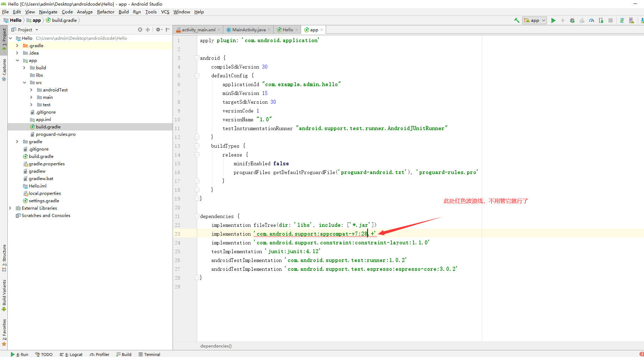Open the File menu
The image size is (644, 357).
click(5, 12)
